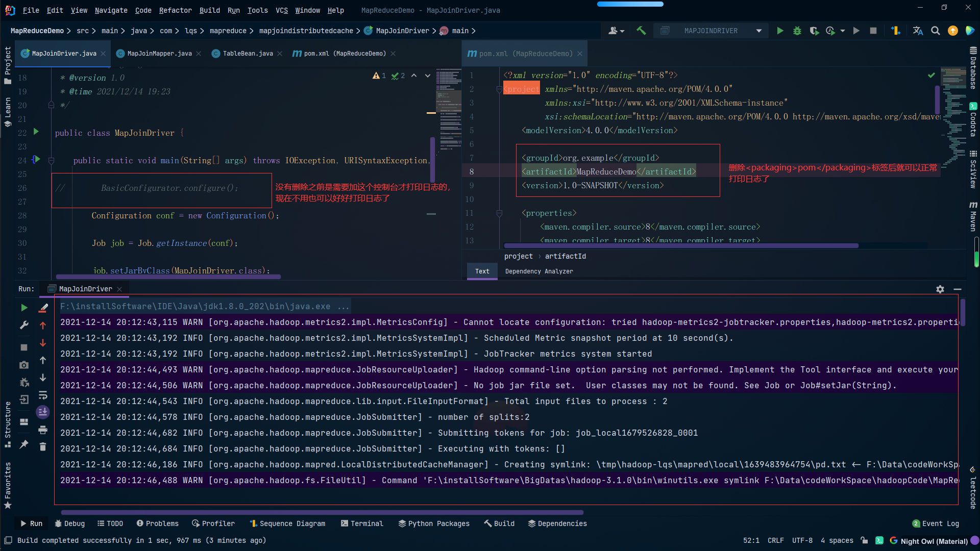This screenshot has height=551, width=980.
Task: Toggle pin tab in Run panel
Action: pos(24,444)
